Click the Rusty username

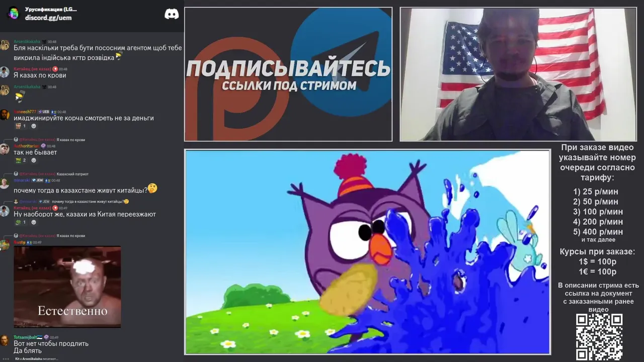[19, 242]
